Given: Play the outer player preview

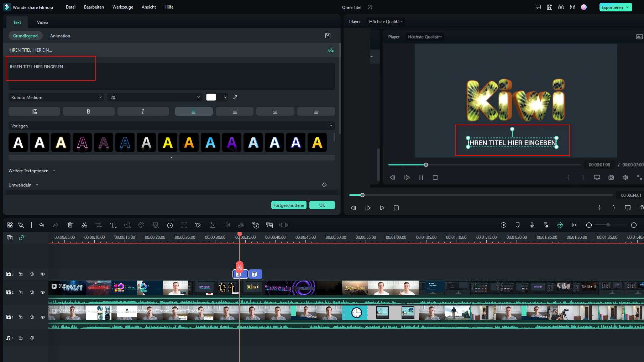Looking at the screenshot, I should tap(382, 208).
